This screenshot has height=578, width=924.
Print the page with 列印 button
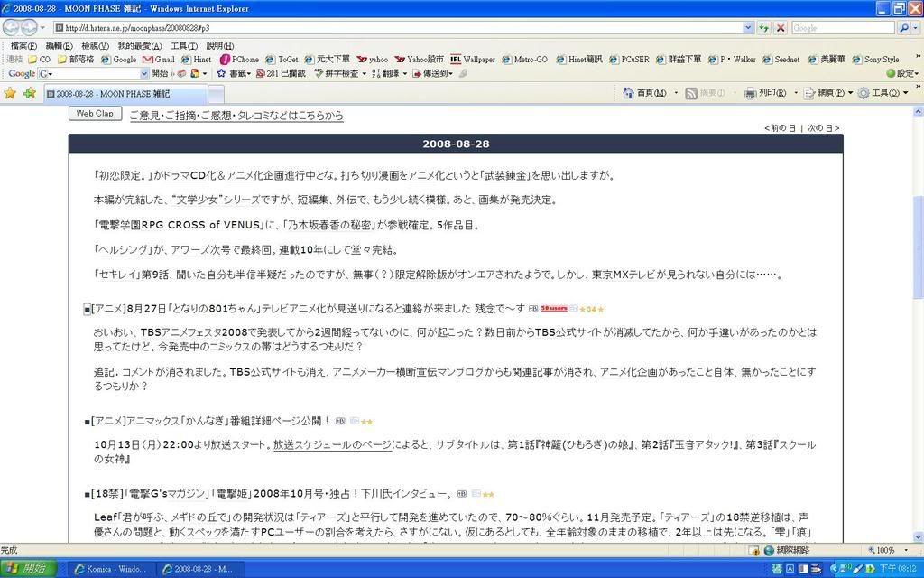tap(765, 93)
